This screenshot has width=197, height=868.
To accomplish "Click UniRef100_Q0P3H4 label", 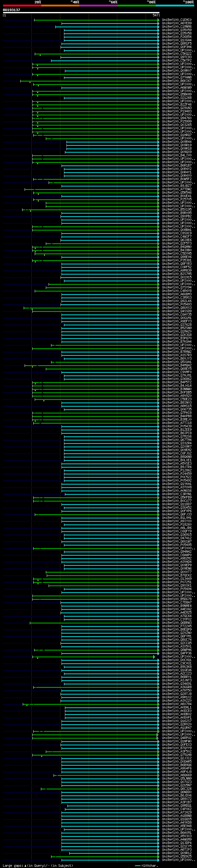I will click(177, 47).
